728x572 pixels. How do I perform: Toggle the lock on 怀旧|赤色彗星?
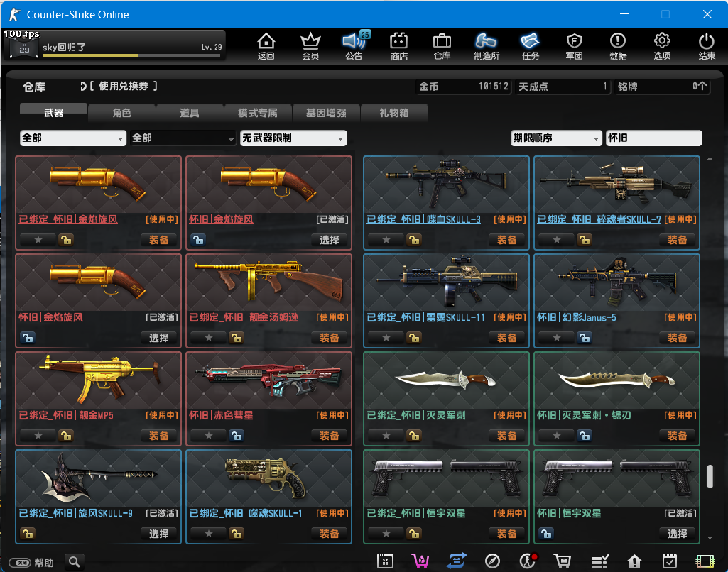(237, 436)
